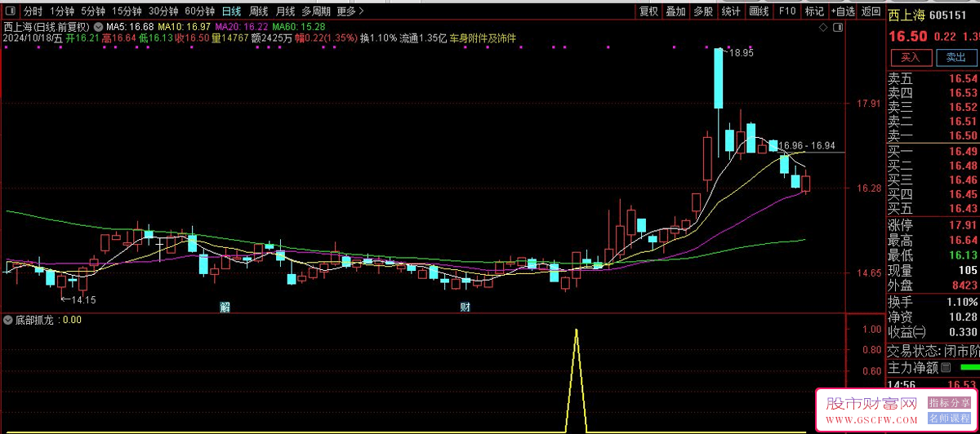This screenshot has width=980, height=434.
Task: Expand the 更多 more periods menu
Action: 350,11
